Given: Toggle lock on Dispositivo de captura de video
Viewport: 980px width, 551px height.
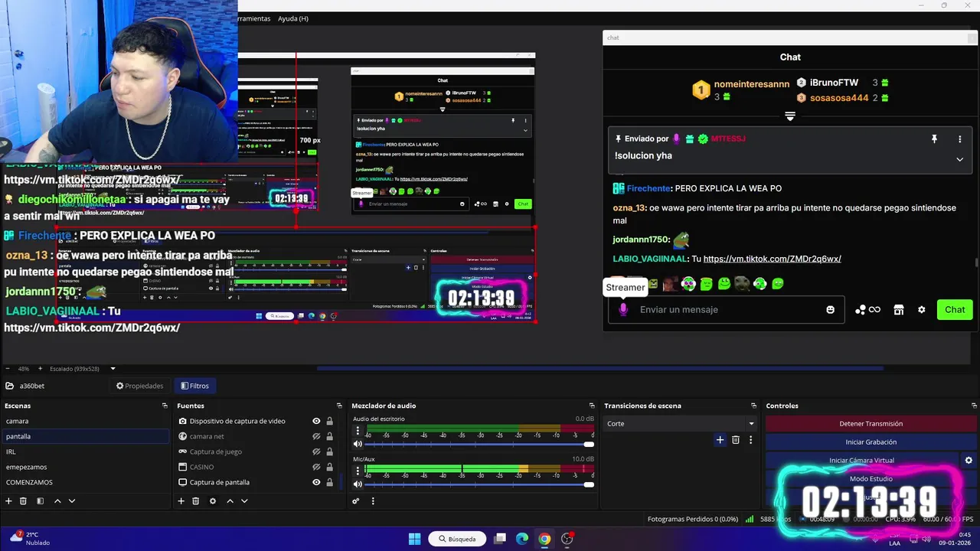Looking at the screenshot, I should point(330,421).
